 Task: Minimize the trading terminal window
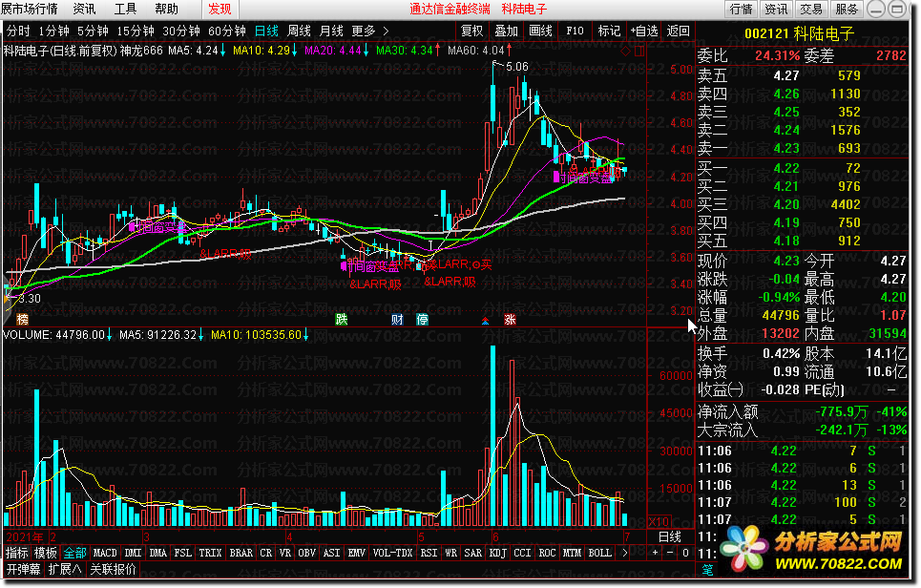tap(877, 9)
